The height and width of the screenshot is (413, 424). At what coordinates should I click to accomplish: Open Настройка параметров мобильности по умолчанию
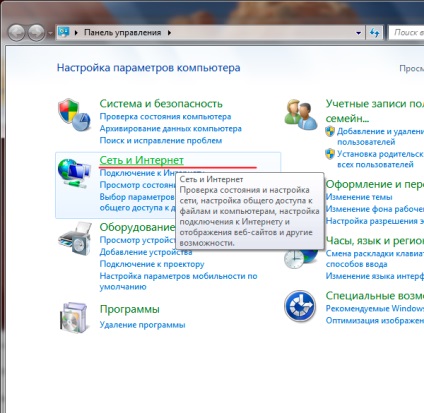point(178,281)
